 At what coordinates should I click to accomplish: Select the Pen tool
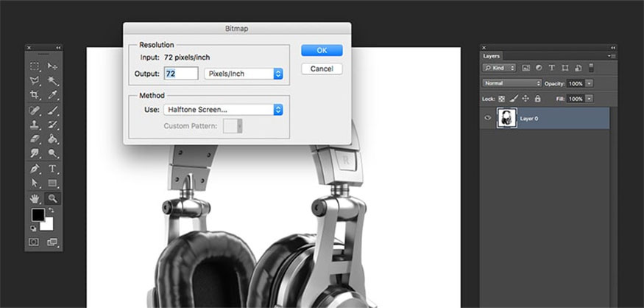pyautogui.click(x=35, y=169)
